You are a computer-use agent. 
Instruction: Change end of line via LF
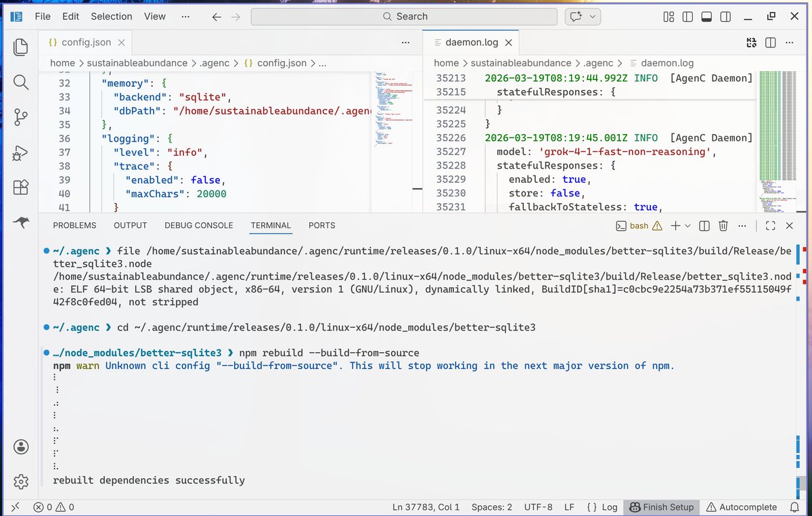(x=570, y=507)
